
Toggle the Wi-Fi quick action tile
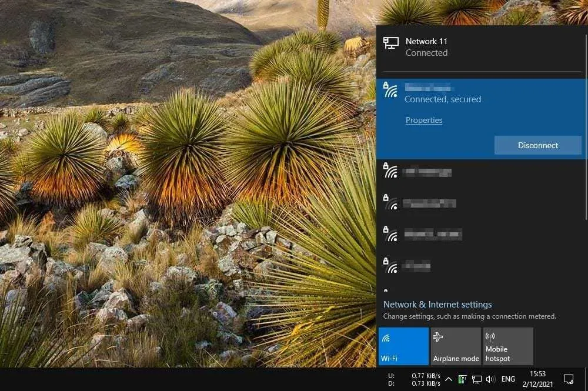(403, 346)
